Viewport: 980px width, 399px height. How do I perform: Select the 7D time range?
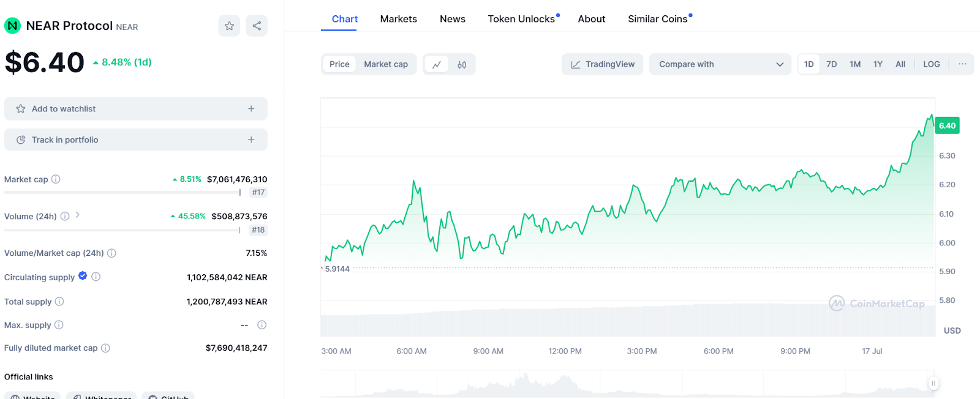click(831, 64)
